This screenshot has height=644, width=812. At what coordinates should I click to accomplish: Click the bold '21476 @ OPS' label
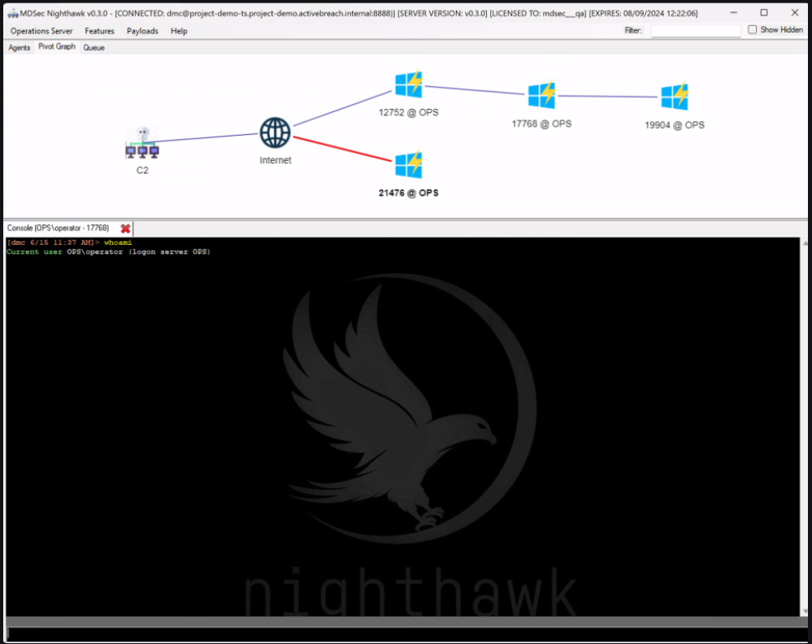tap(409, 193)
